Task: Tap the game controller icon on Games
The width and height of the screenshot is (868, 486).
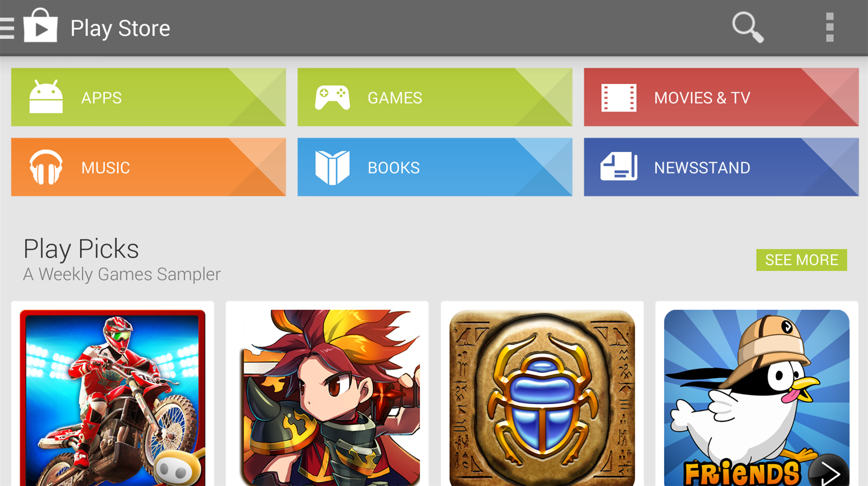Action: coord(333,98)
